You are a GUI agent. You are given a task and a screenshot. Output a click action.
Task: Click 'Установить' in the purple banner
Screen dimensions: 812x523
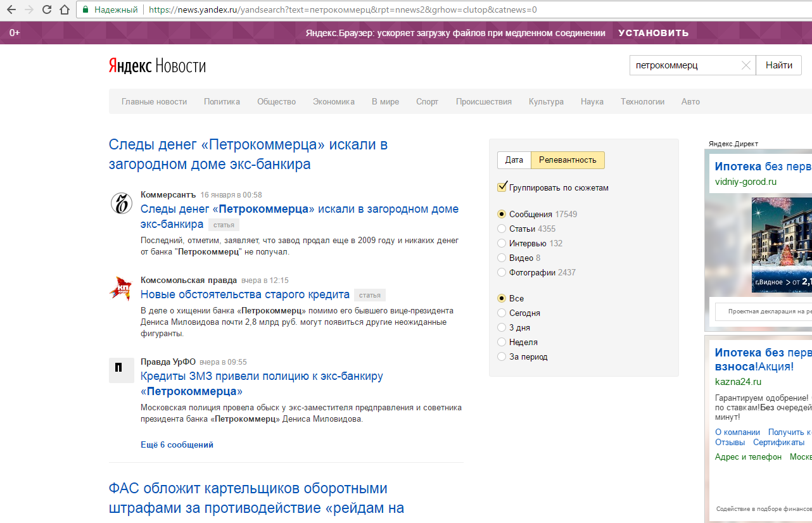tap(653, 33)
